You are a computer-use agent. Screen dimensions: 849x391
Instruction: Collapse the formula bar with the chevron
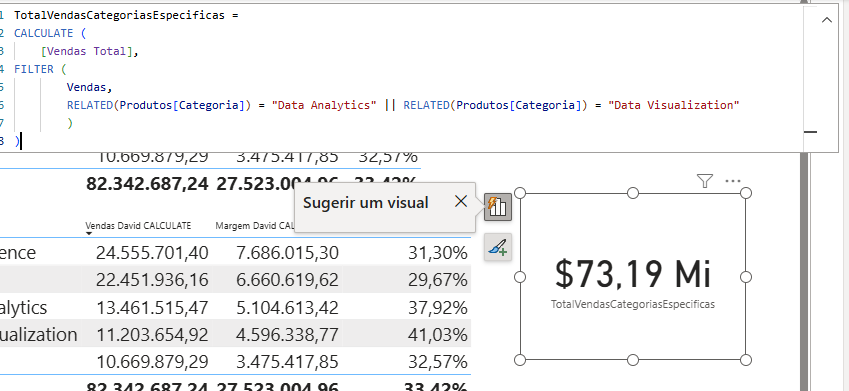[826, 20]
